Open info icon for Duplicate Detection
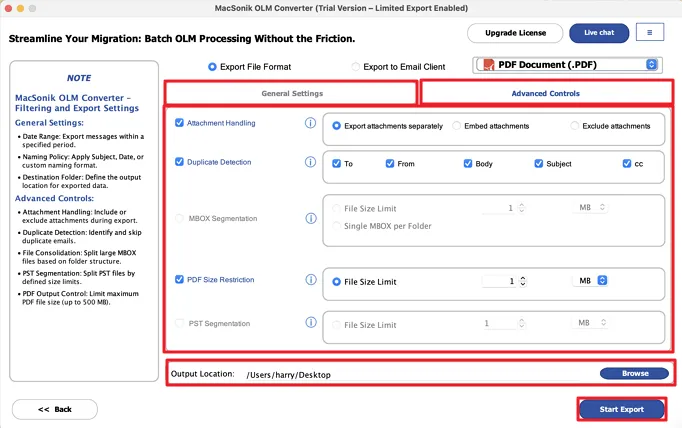 tap(310, 162)
